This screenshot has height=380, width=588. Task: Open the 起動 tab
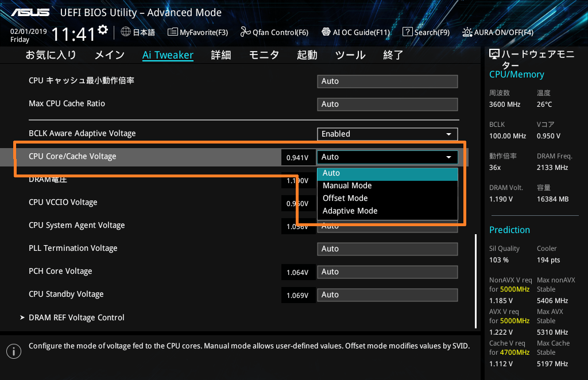pos(307,55)
